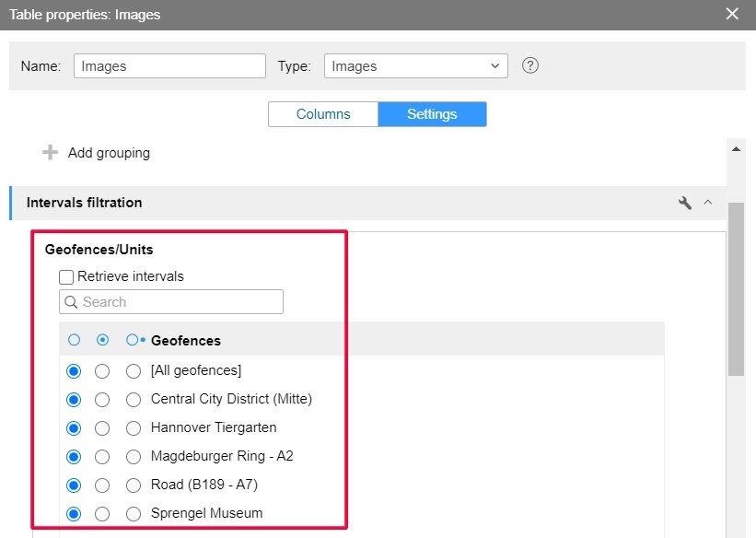Enable the Retrieve intervals checkbox
This screenshot has height=538, width=756.
tap(66, 276)
